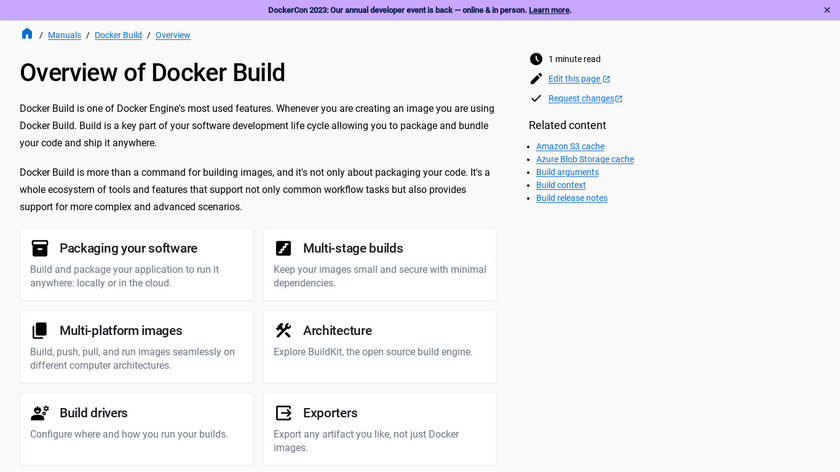Select the Overview breadcrumb link
Screen dimensions: 840x472
[173, 35]
